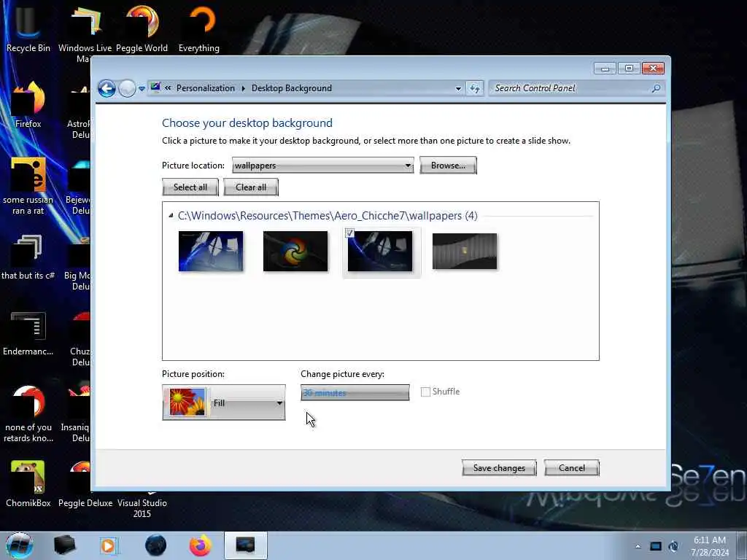Image resolution: width=747 pixels, height=560 pixels.
Task: Click the Windows Start orb
Action: tap(20, 545)
